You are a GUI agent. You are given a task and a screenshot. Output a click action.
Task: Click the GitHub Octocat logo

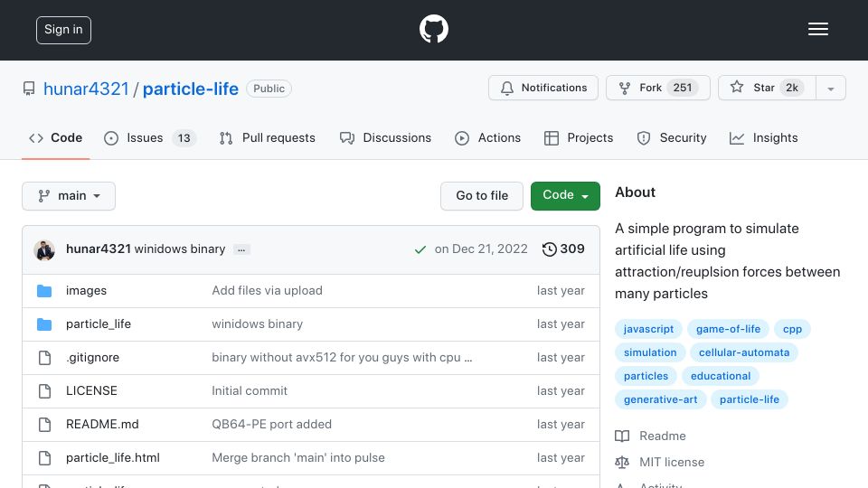click(x=433, y=29)
